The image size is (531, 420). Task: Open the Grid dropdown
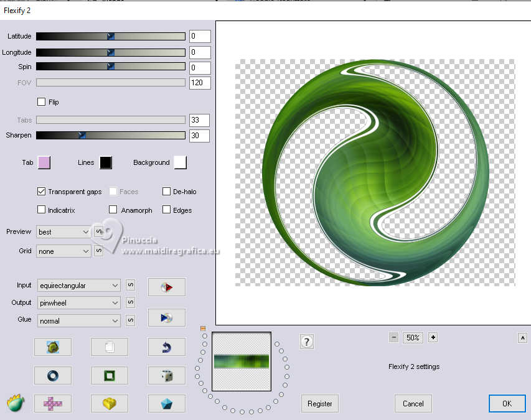(x=63, y=251)
